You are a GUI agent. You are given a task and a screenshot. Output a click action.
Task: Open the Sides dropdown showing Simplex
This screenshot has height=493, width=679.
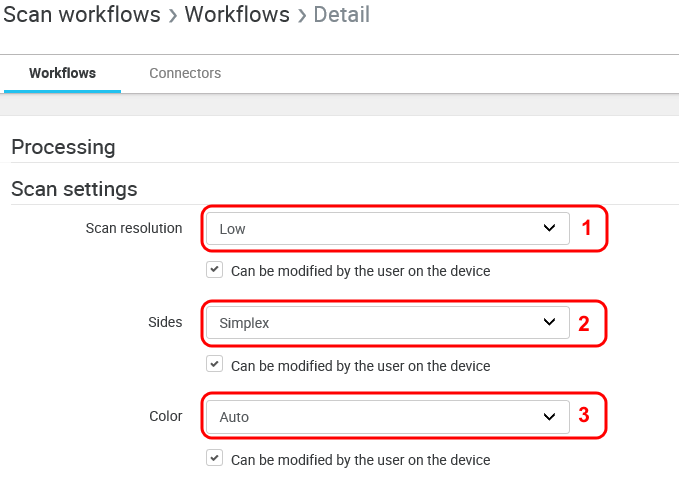[x=380, y=322]
